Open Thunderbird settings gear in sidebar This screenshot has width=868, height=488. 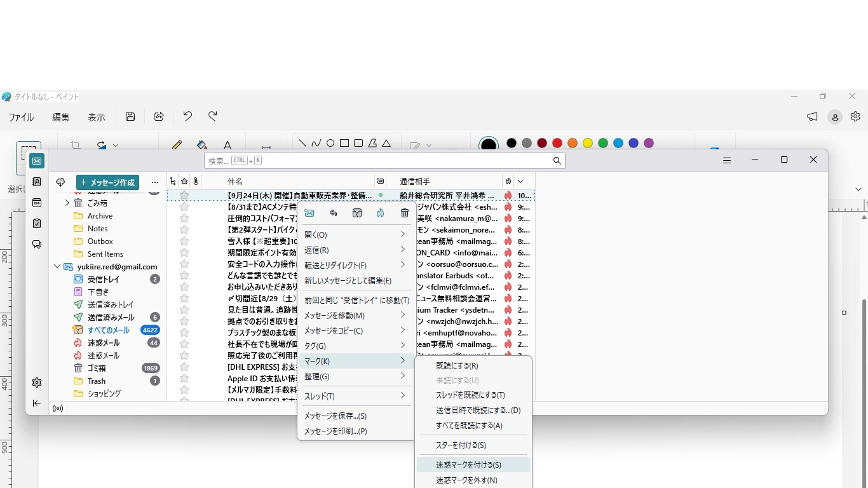[37, 383]
